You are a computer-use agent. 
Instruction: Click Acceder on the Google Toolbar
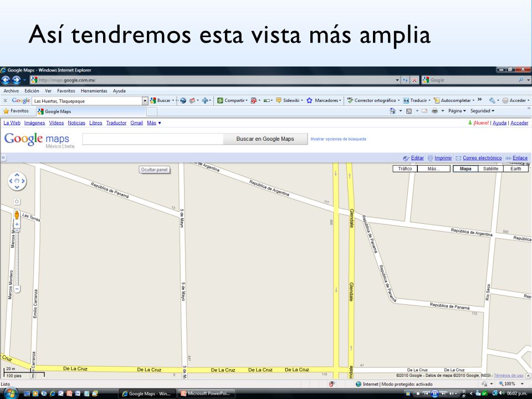pos(515,100)
